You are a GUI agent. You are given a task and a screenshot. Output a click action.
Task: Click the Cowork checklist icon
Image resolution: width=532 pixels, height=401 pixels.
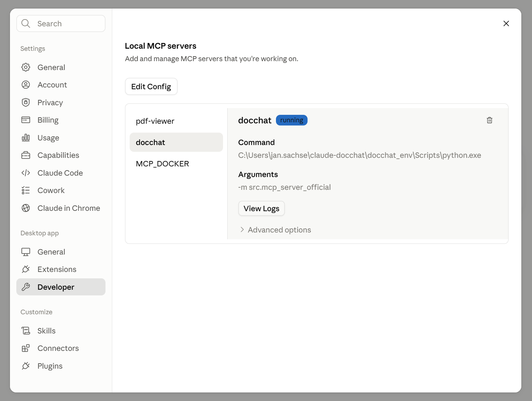click(26, 190)
